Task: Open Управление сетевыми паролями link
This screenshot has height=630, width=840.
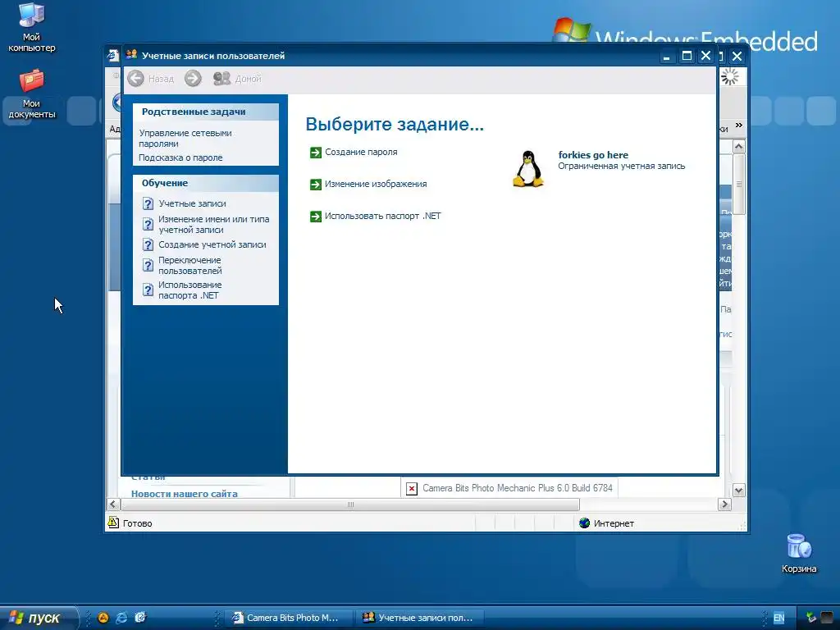Action: coord(185,138)
